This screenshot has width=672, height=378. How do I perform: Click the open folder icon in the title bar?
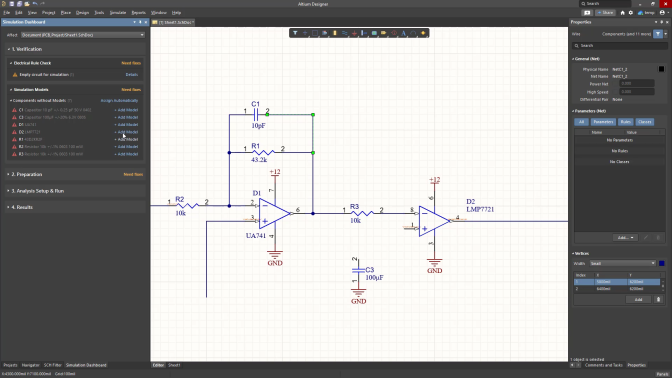(27, 4)
